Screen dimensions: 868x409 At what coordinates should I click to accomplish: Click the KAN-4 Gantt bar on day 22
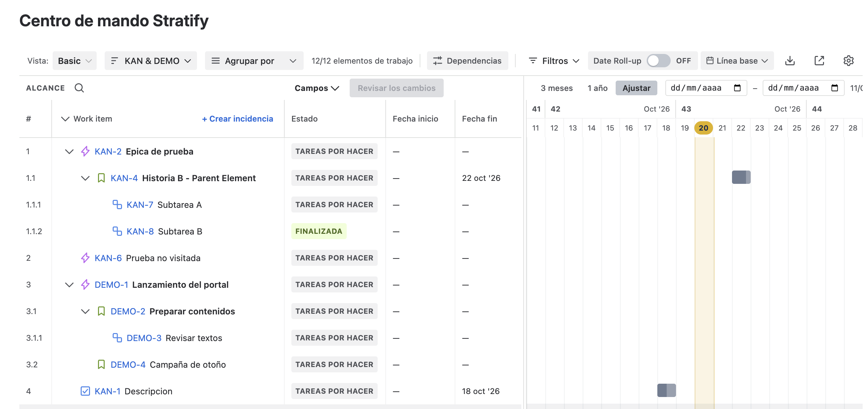(x=741, y=177)
